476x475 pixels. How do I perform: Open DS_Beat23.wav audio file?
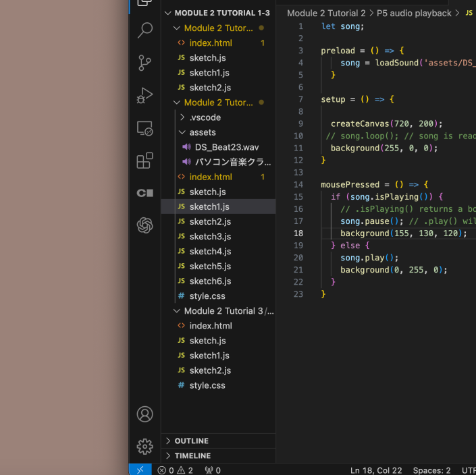tap(218, 147)
